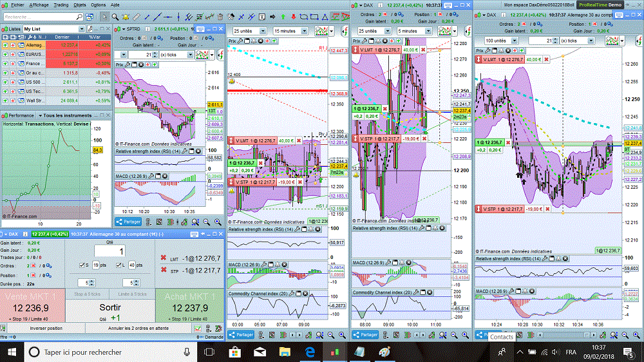This screenshot has width=644, height=362.
Task: Click the Qté quantity input field
Action: pos(109,251)
